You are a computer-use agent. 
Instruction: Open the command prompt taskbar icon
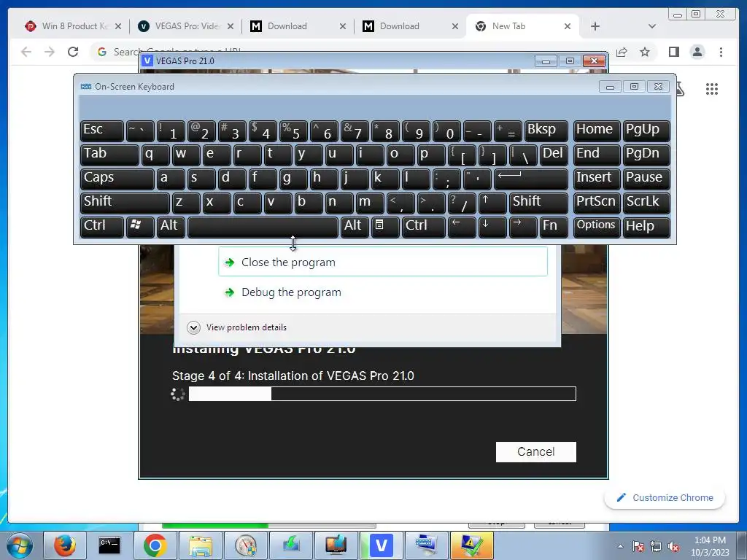tap(109, 545)
